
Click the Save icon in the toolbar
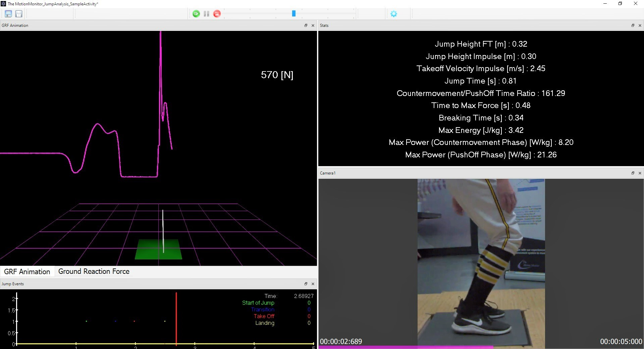click(x=8, y=14)
